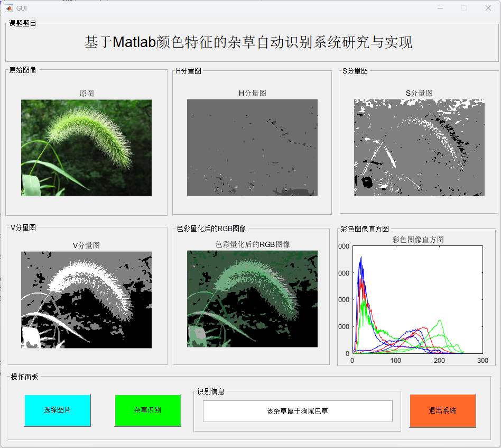Click the MATLAB icon in the title bar
Viewport: 501px width, 448px height.
[9, 8]
